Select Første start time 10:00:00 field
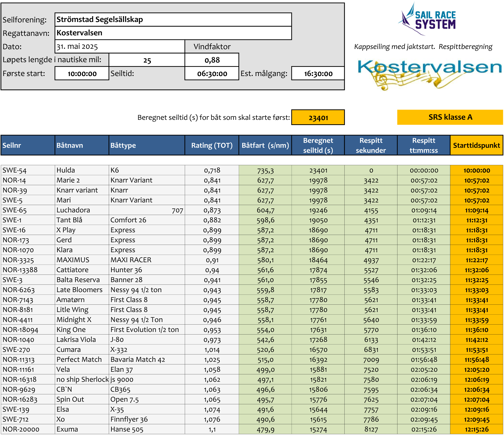This screenshot has width=504, height=435. [82, 73]
